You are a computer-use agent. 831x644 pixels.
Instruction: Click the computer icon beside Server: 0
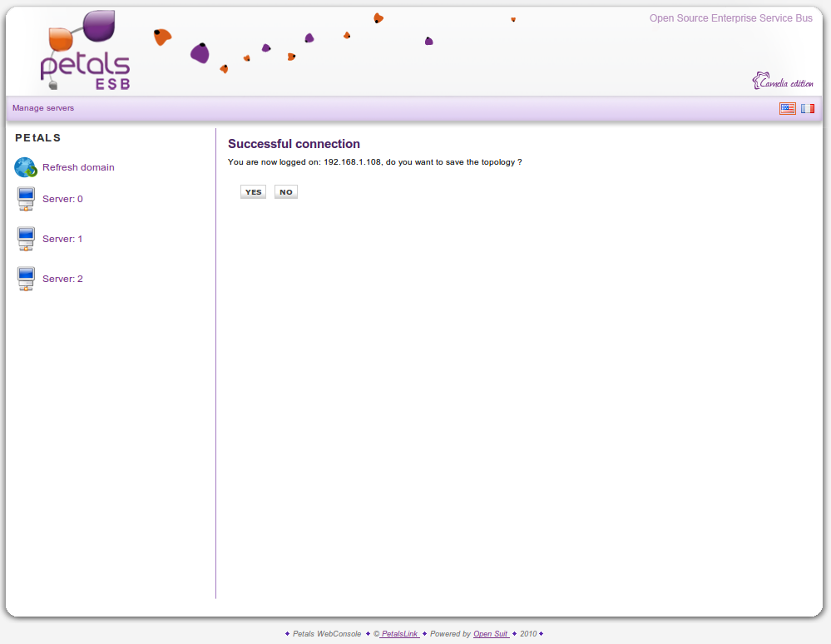pyautogui.click(x=26, y=199)
